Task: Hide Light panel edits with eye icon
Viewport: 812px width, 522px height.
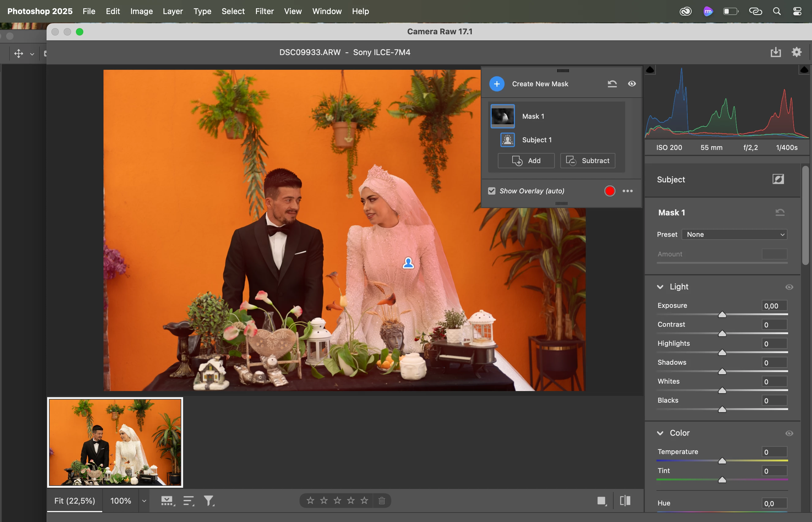Action: tap(789, 287)
